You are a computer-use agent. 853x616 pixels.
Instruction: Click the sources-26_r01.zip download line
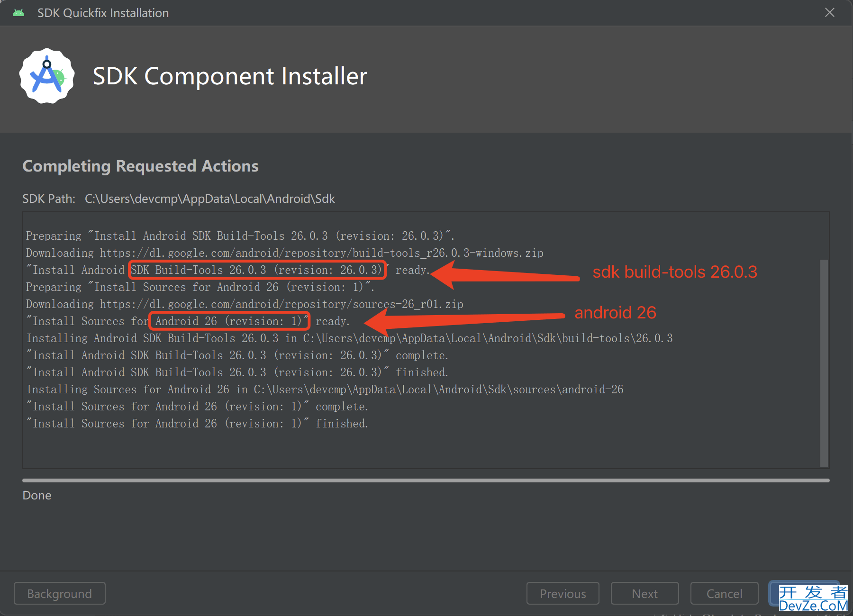click(x=245, y=304)
